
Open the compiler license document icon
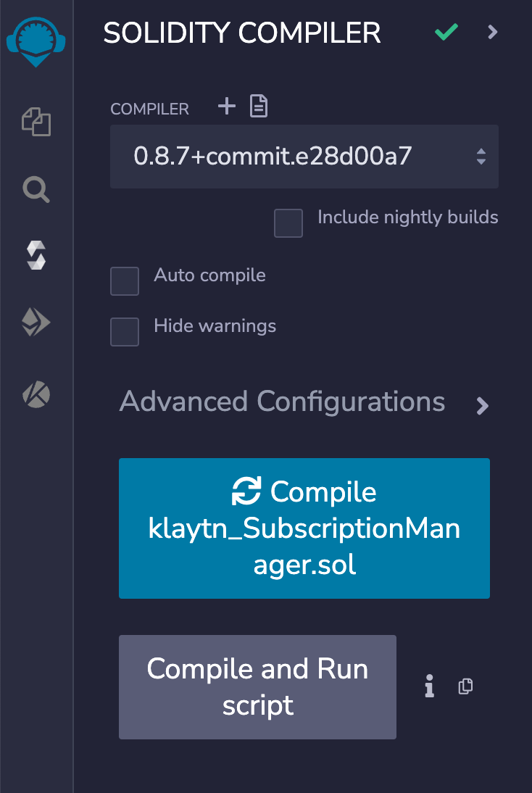coord(259,107)
